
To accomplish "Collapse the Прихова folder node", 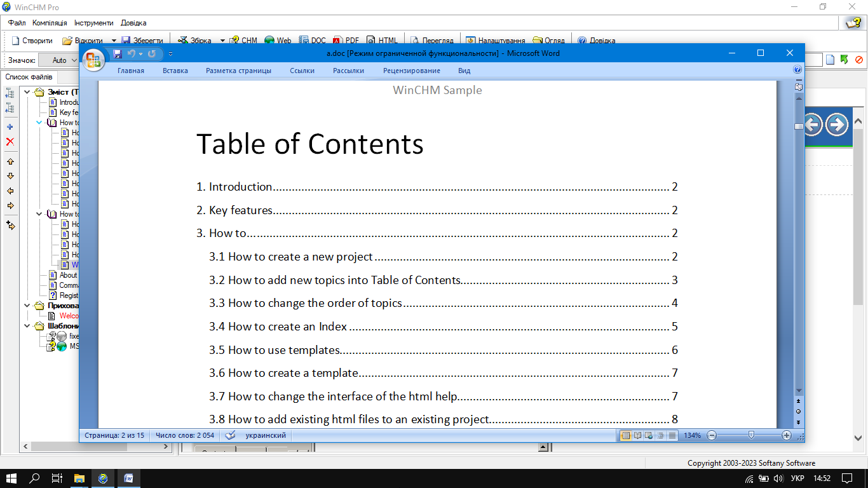I will point(28,306).
